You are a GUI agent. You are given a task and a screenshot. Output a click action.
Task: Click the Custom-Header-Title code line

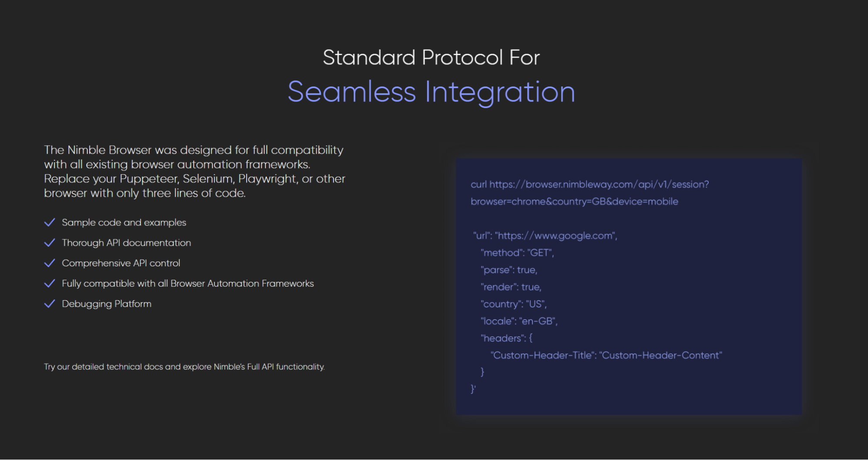point(606,355)
